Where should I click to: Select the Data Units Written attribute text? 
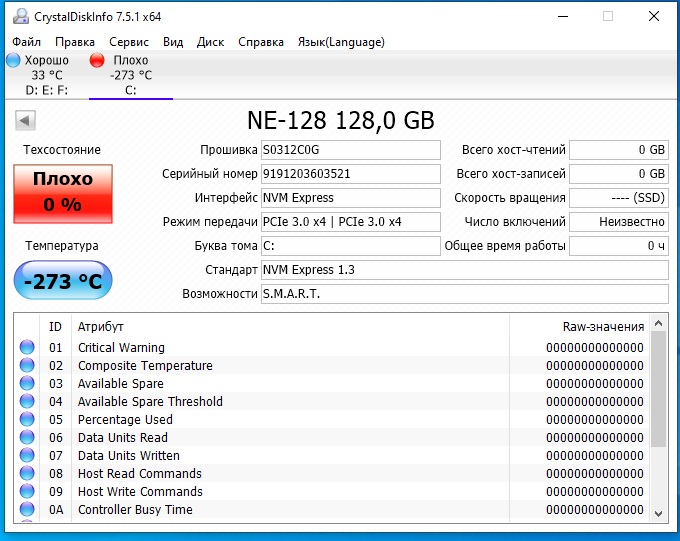[129, 456]
